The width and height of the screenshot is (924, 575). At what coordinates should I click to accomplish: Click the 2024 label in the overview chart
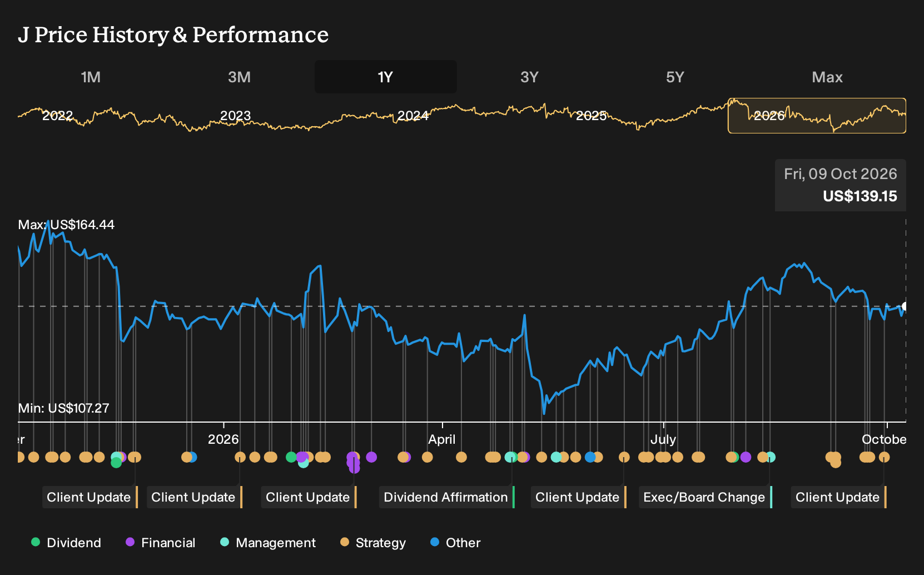(413, 116)
